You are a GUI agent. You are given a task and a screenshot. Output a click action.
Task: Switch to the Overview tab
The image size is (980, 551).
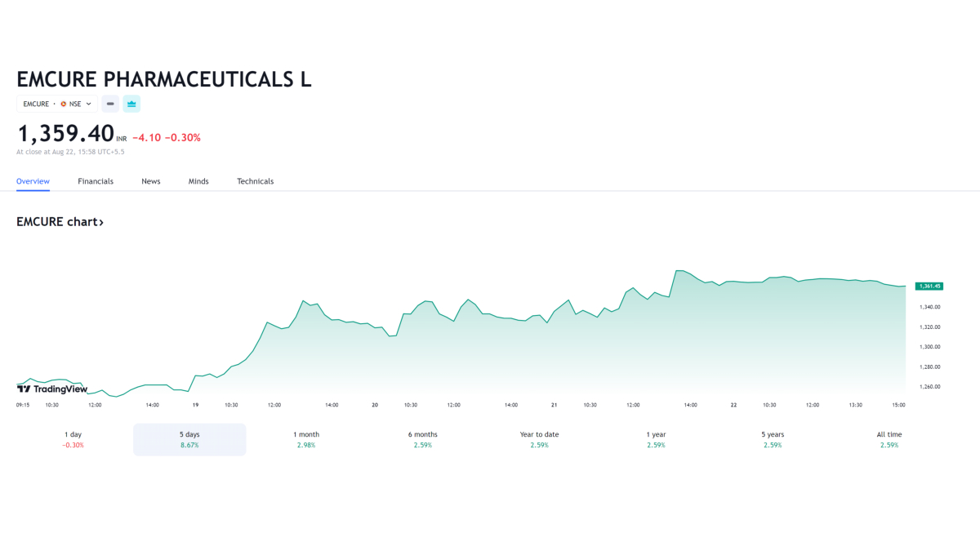point(33,181)
